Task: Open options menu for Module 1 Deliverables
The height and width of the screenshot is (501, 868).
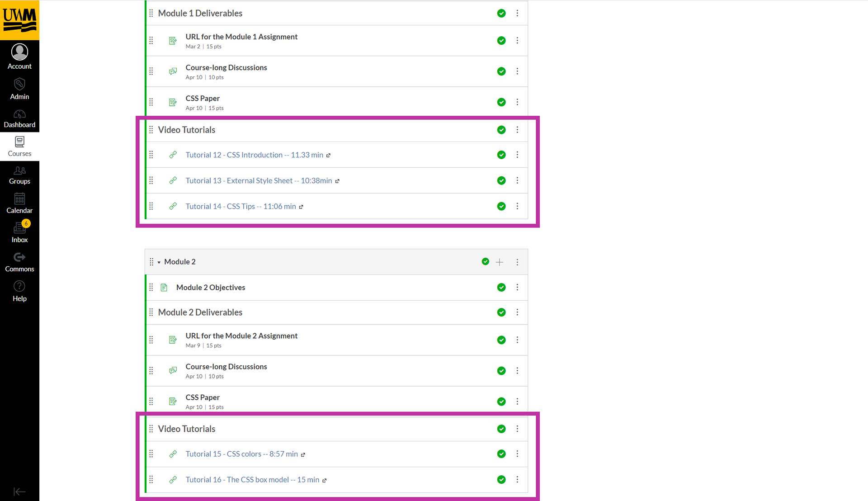Action: (517, 14)
